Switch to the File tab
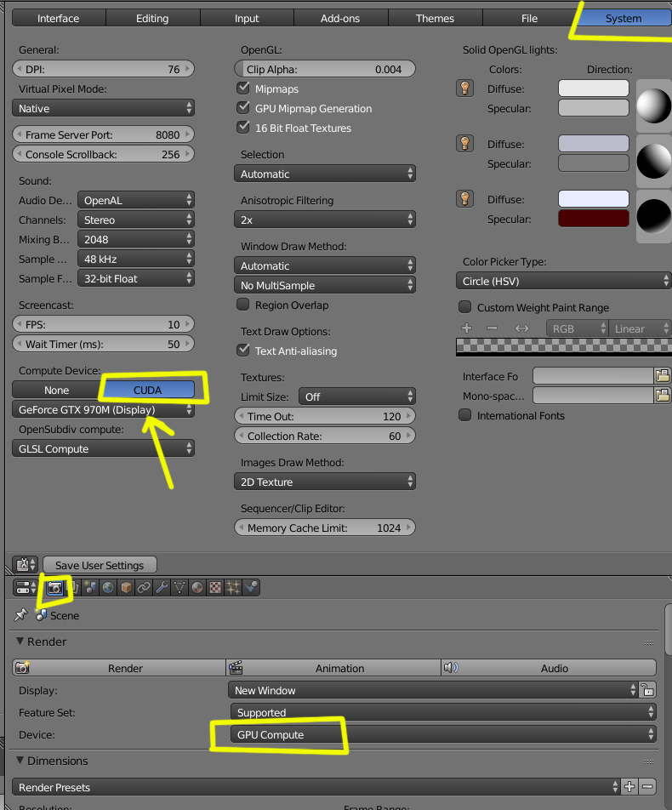This screenshot has height=810, width=672. 529,18
